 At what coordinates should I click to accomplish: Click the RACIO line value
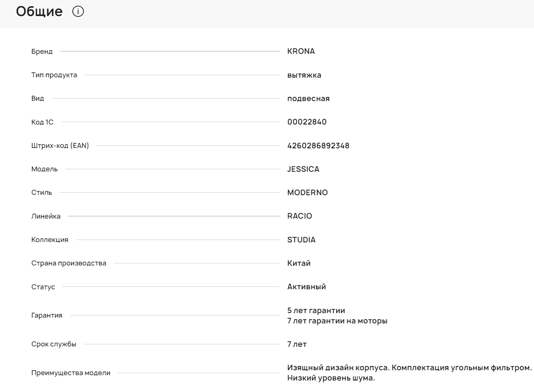[300, 216]
